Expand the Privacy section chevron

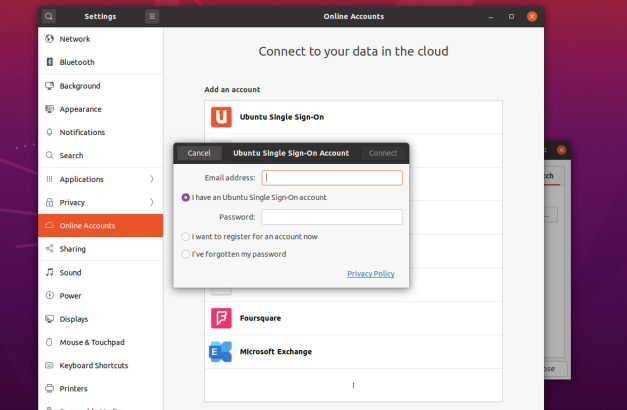coord(152,202)
